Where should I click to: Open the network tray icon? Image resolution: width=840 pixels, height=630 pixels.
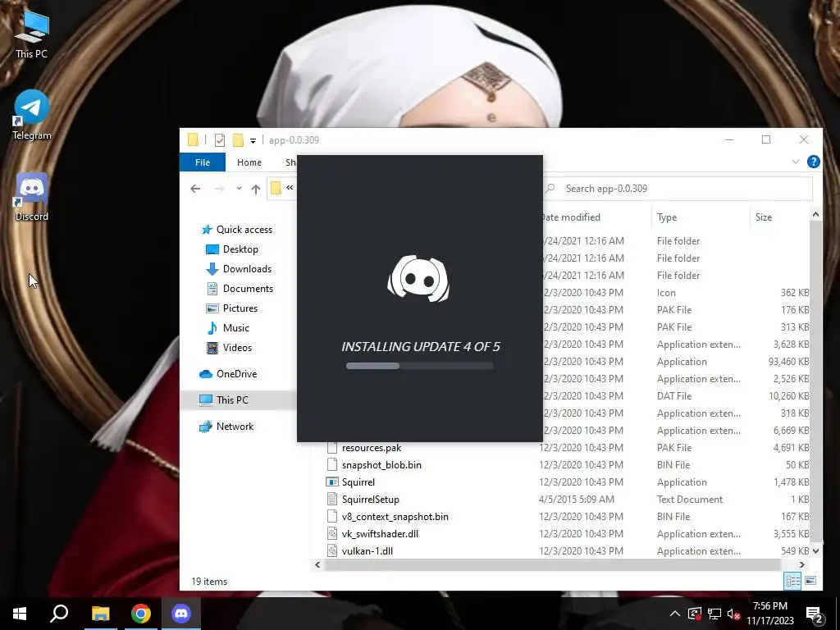(x=714, y=614)
